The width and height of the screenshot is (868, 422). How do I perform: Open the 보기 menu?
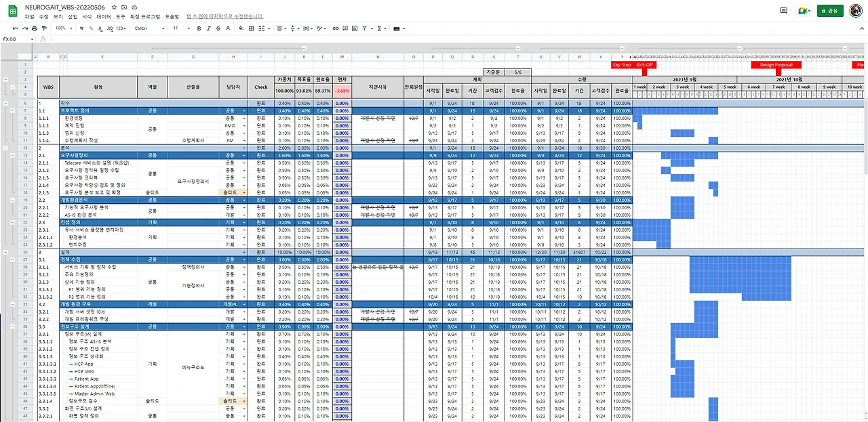tap(58, 16)
